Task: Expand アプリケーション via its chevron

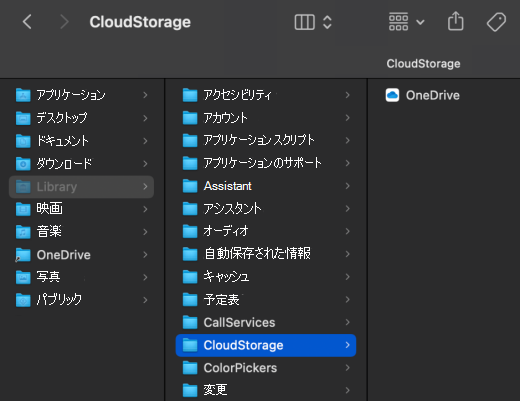Action: (145, 95)
